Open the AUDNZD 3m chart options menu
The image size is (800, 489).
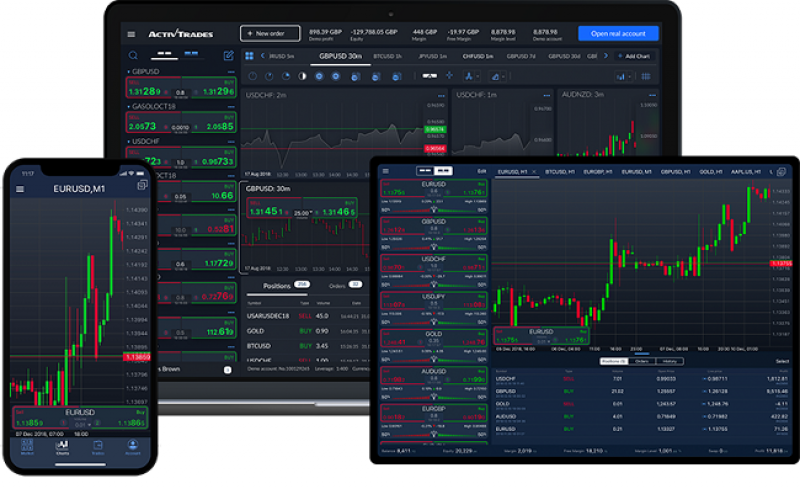tap(652, 95)
